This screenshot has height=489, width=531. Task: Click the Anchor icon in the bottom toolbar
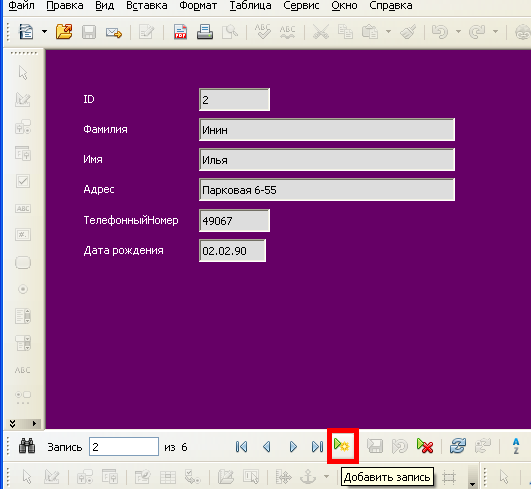(308, 477)
